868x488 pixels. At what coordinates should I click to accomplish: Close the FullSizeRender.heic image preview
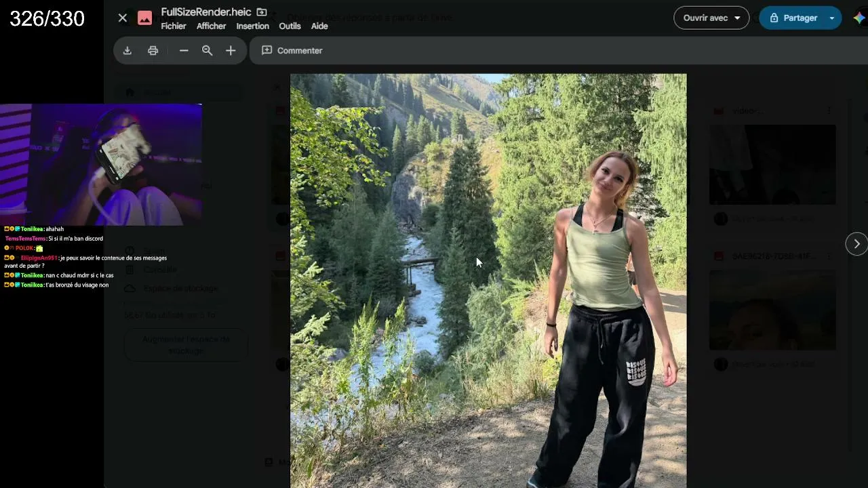pos(123,18)
